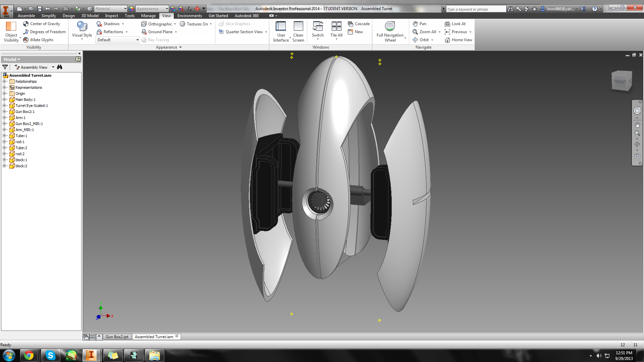
Task: Cascade the open windows
Action: (359, 24)
